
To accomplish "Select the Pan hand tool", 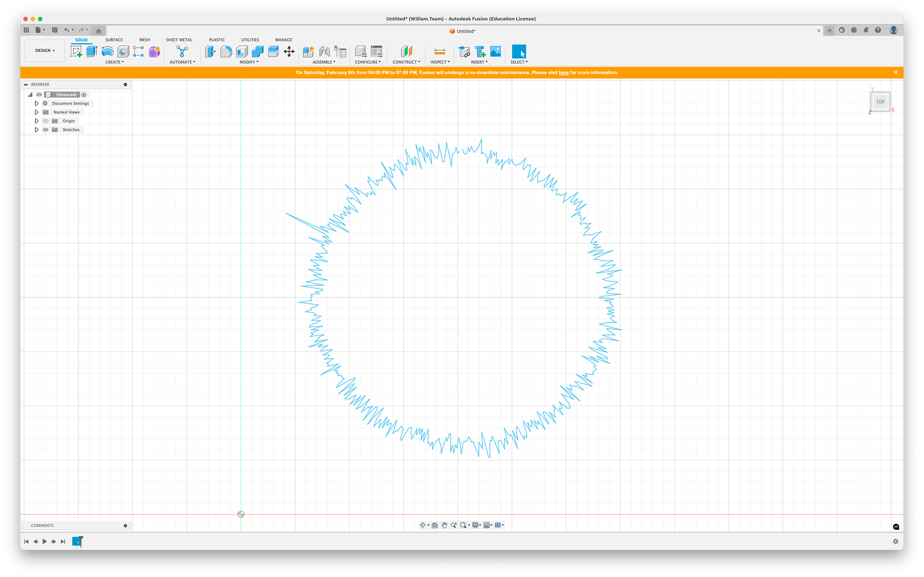I will [445, 525].
